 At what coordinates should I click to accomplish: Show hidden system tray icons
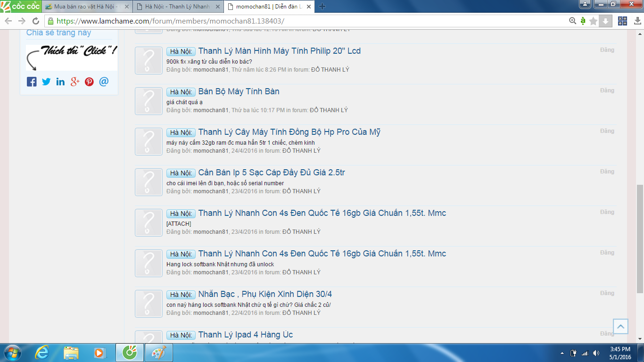pyautogui.click(x=562, y=353)
